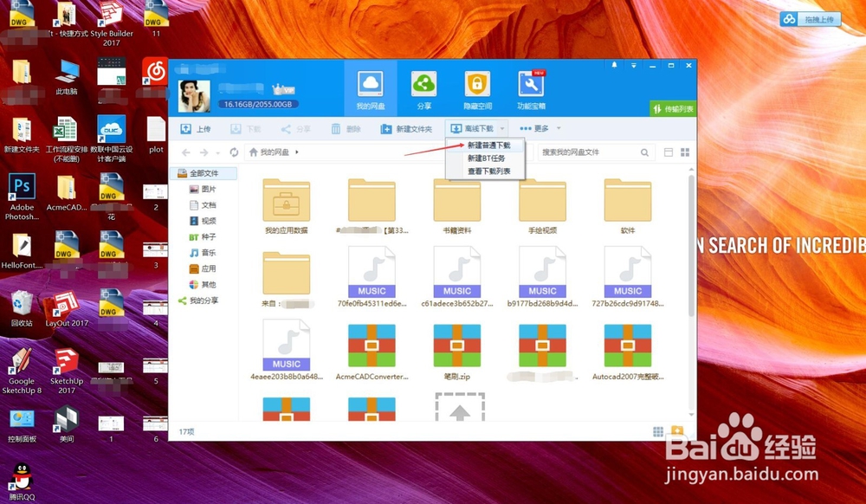This screenshot has width=866, height=504.
Task: Open the 传输列表 transfer list
Action: click(x=673, y=109)
